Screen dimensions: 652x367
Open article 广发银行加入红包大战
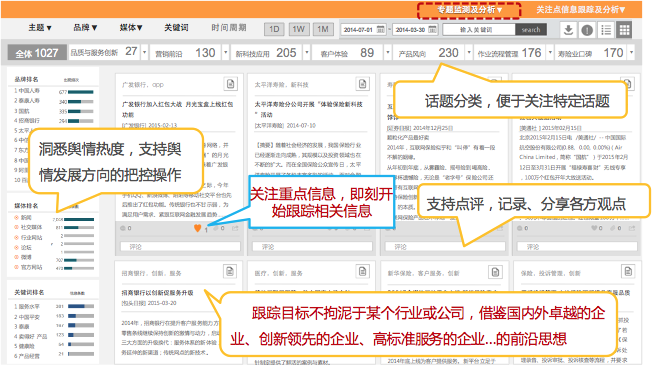pyautogui.click(x=178, y=109)
